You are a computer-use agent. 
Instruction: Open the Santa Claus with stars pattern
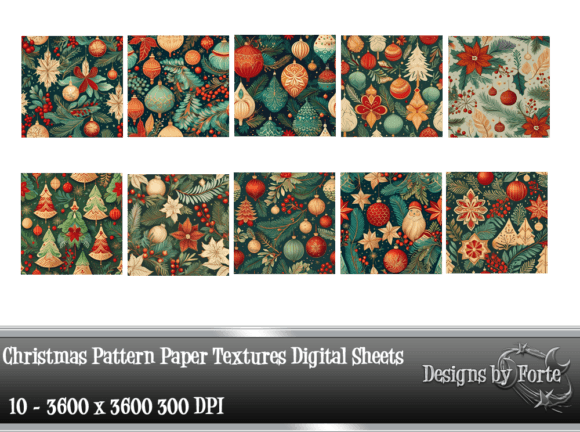click(x=391, y=223)
